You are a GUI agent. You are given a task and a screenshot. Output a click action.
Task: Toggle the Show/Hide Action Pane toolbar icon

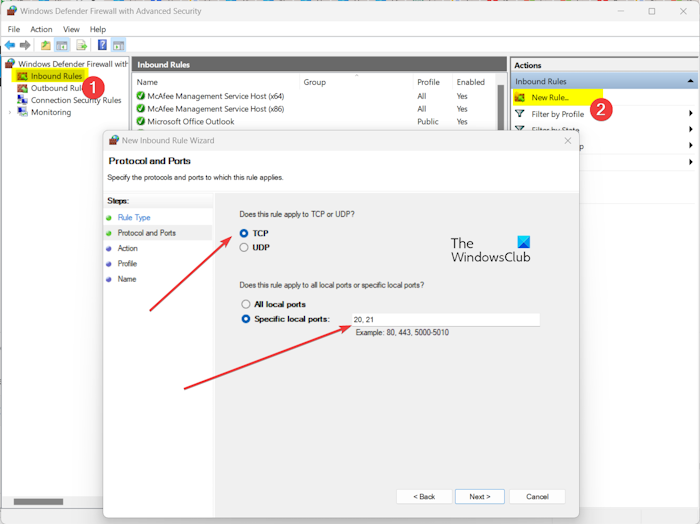click(118, 45)
